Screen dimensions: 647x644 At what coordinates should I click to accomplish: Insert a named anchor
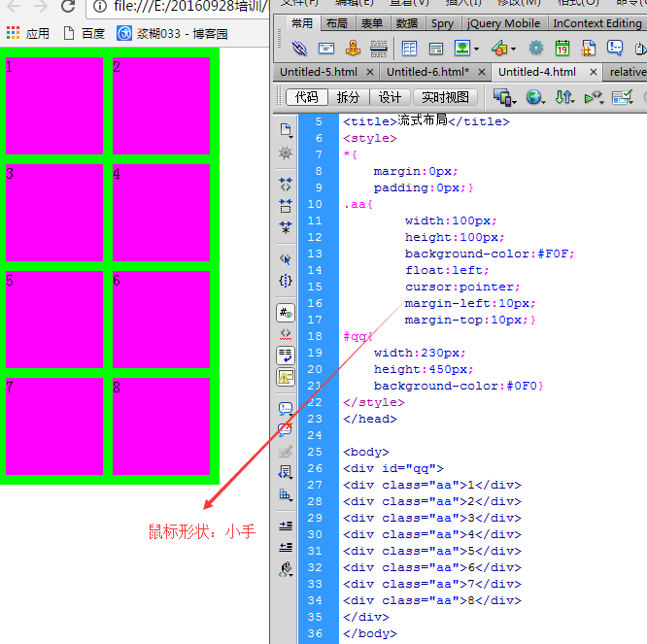pyautogui.click(x=353, y=49)
